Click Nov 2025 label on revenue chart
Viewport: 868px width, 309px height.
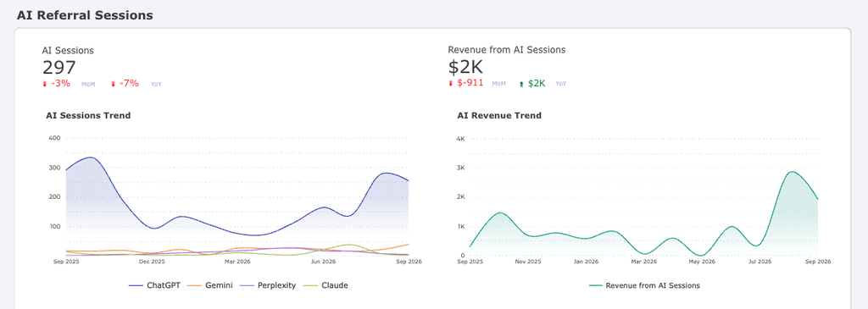[527, 262]
